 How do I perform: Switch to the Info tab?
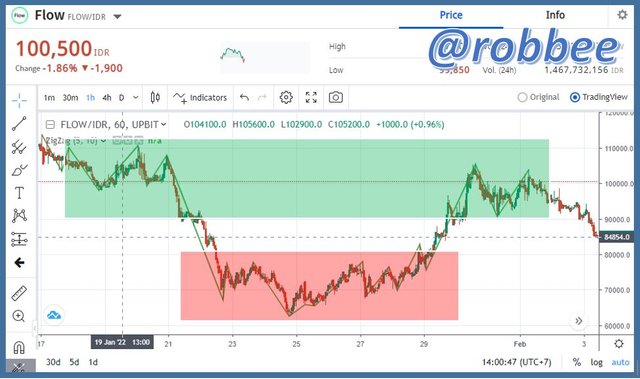[x=556, y=15]
